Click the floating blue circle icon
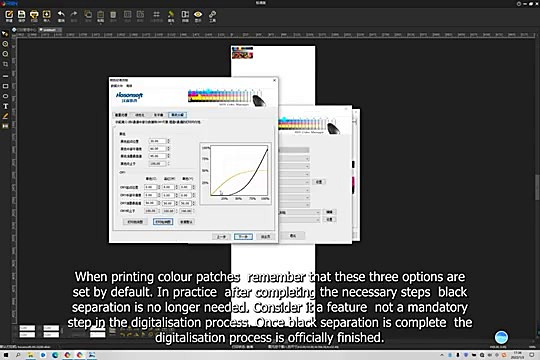This screenshot has width=540, height=360. coord(501,337)
